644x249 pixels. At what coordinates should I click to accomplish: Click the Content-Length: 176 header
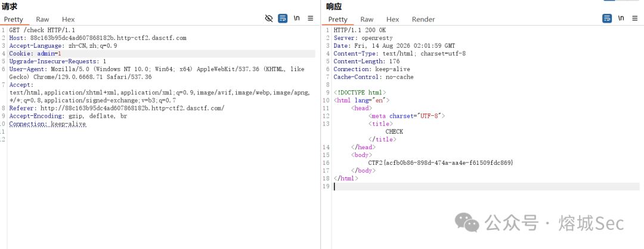pyautogui.click(x=367, y=62)
